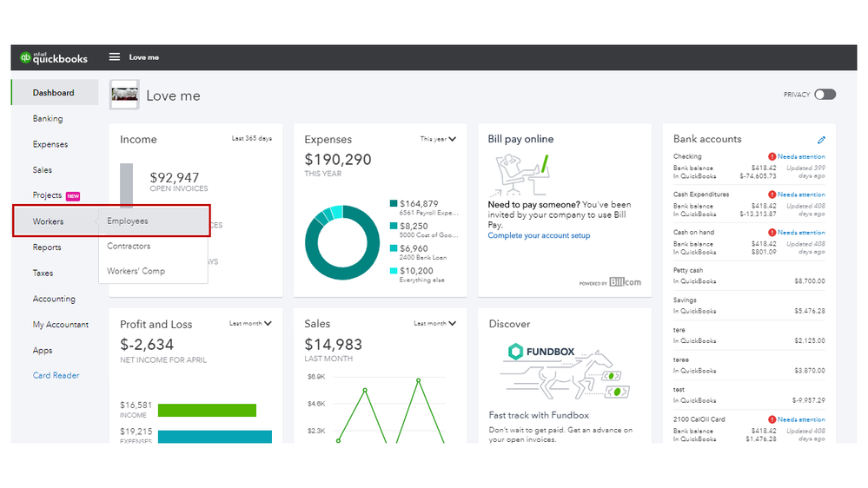The width and height of the screenshot is (868, 488).
Task: Click 2100 CalOil Card Needs attention link
Action: pos(801,419)
